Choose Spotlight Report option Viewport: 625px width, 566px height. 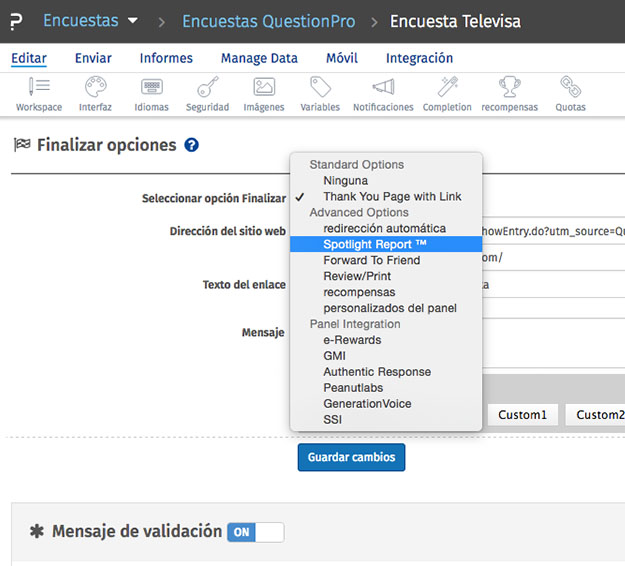(x=386, y=244)
